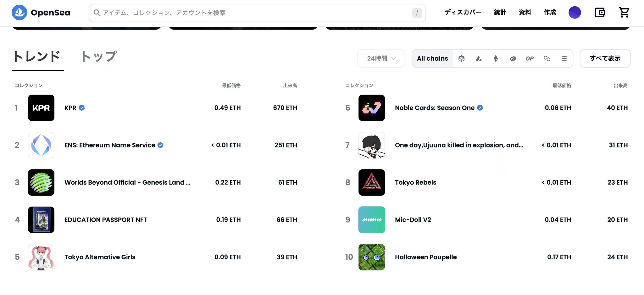
Task: Click the Noble Cards collection logo
Action: 372,108
